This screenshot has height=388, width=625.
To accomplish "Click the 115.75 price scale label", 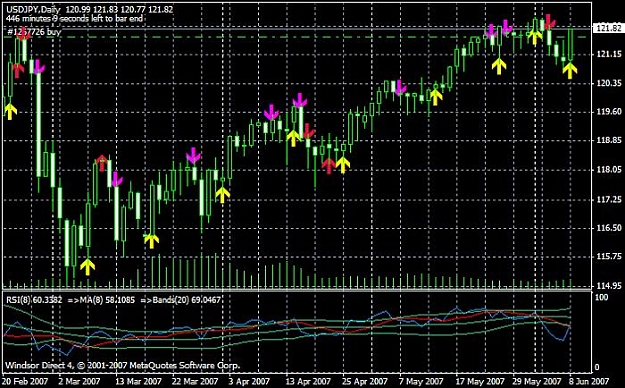I will (608, 257).
